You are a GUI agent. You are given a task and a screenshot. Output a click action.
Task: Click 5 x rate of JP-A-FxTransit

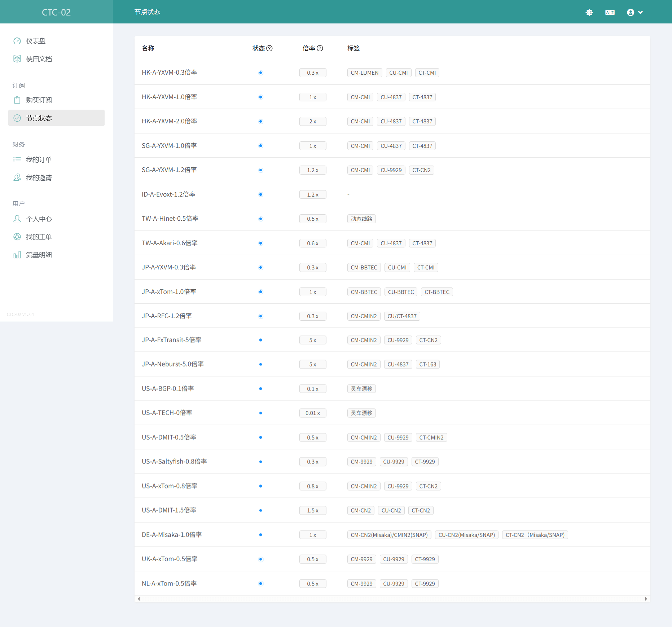[313, 340]
